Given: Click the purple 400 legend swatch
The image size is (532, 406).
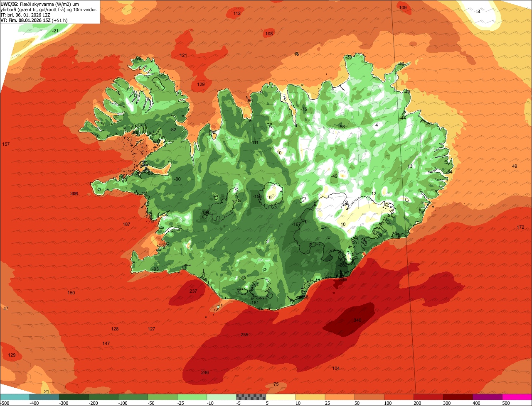Looking at the screenshot, I should point(487,397).
